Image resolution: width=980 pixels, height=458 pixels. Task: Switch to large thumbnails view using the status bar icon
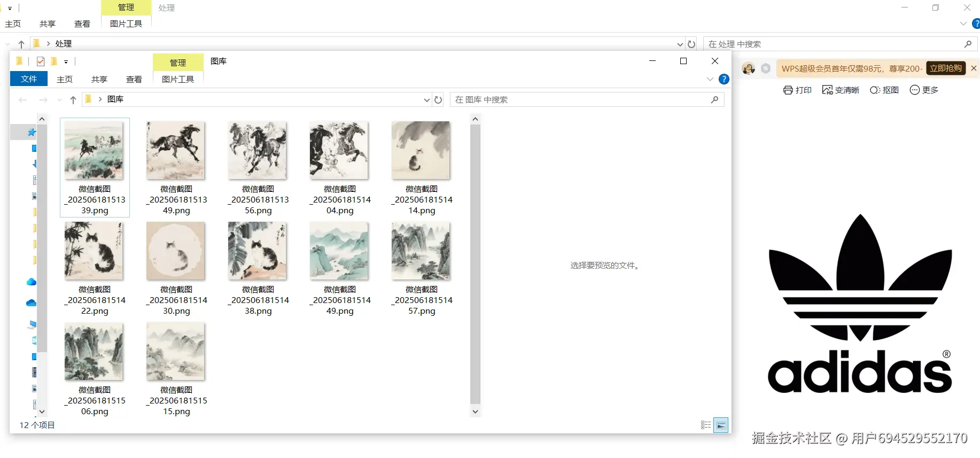[x=721, y=425]
